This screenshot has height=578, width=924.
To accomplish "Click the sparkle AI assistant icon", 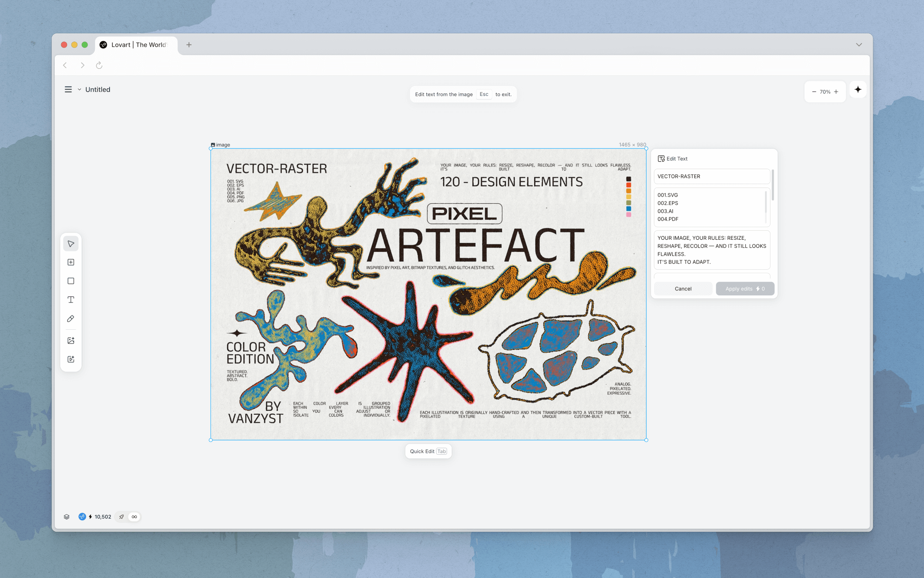I will point(858,89).
